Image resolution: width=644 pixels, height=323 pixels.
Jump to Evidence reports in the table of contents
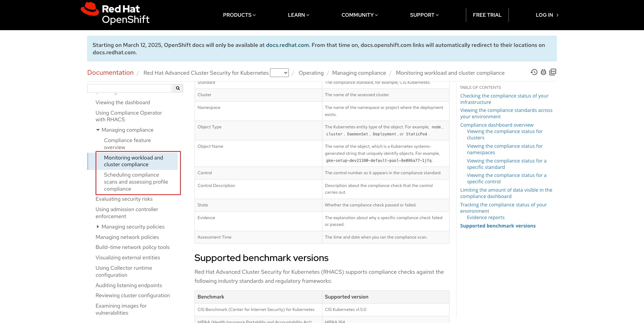(486, 217)
